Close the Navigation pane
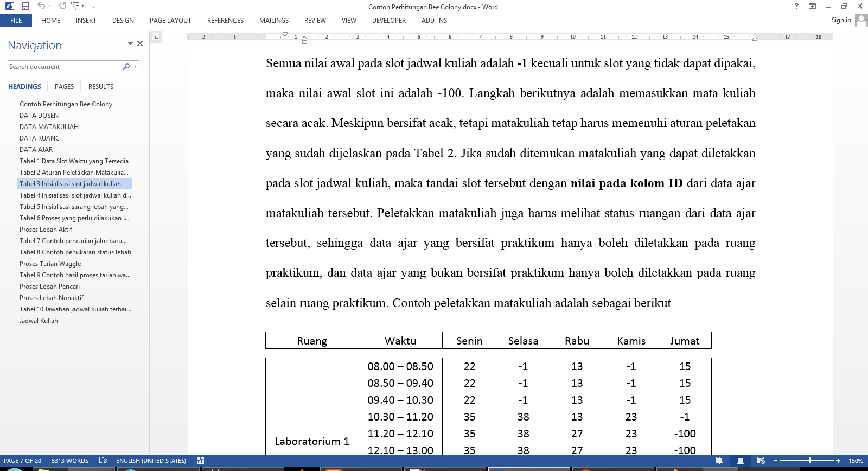Viewport: 868px width, 471px height. [140, 43]
